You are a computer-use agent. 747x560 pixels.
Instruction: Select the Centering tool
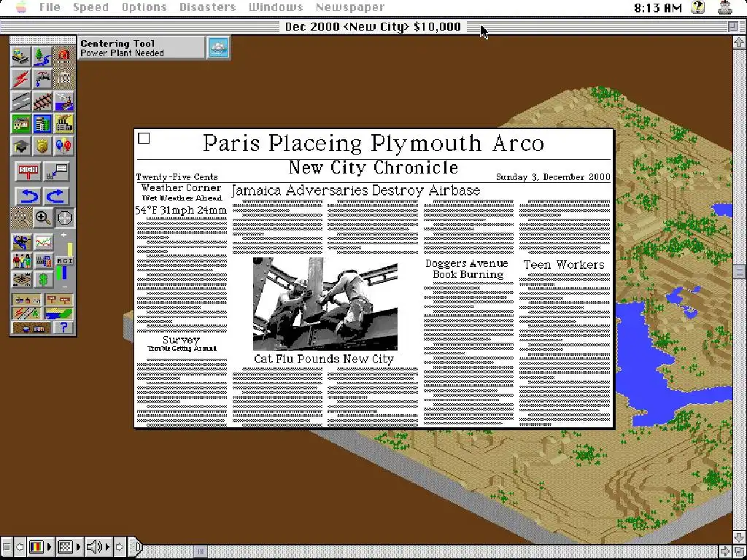[64, 218]
